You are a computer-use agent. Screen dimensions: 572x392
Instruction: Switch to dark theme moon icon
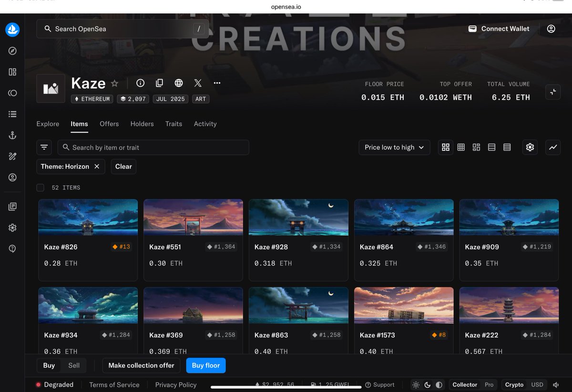pyautogui.click(x=428, y=385)
